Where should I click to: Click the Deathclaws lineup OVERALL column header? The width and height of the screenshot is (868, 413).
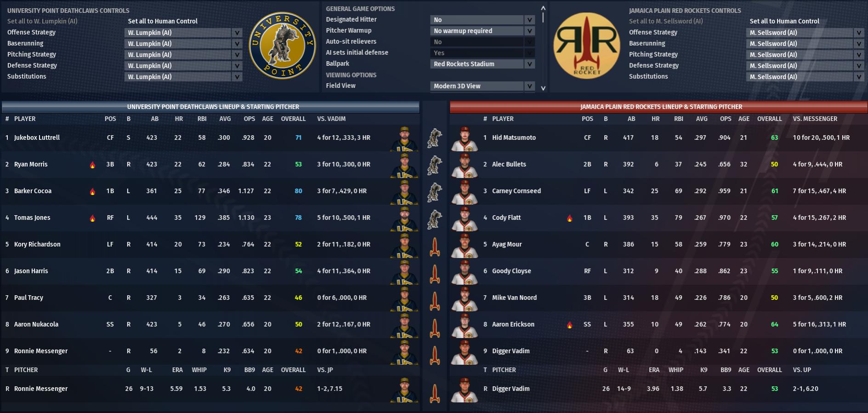[293, 119]
